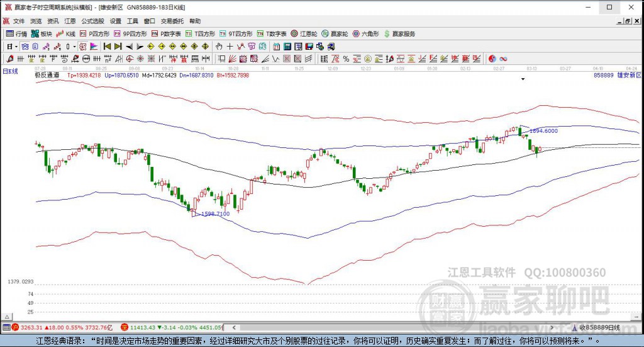Click the yellow diamond right-arrow icon

(x=162, y=47)
